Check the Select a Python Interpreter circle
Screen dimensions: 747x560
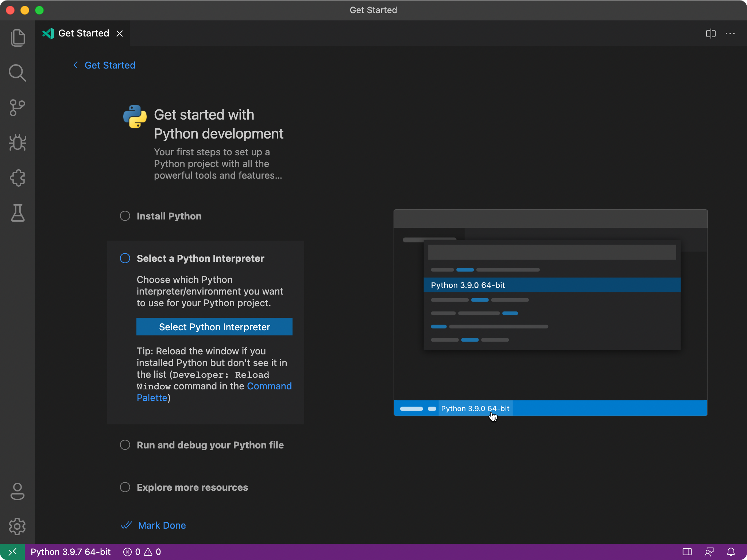(125, 258)
